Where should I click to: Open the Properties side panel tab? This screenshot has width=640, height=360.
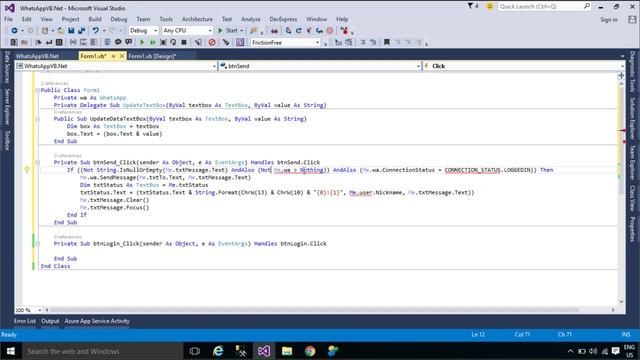coord(632,229)
